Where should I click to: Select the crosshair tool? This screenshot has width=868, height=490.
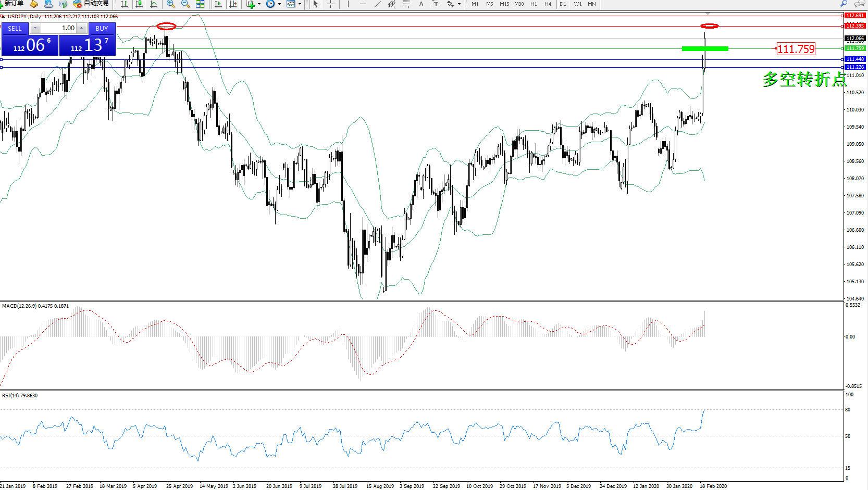click(330, 4)
